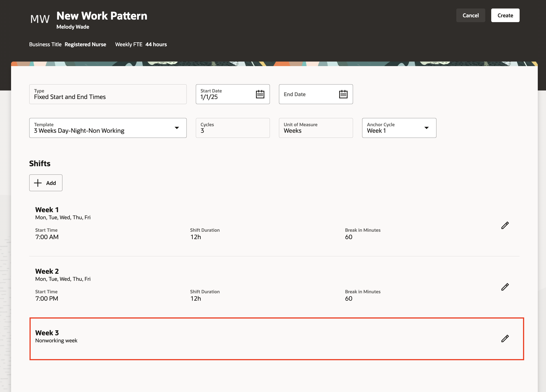Expand the Anchor Cycle dropdown arrow
This screenshot has width=546, height=392.
click(426, 128)
